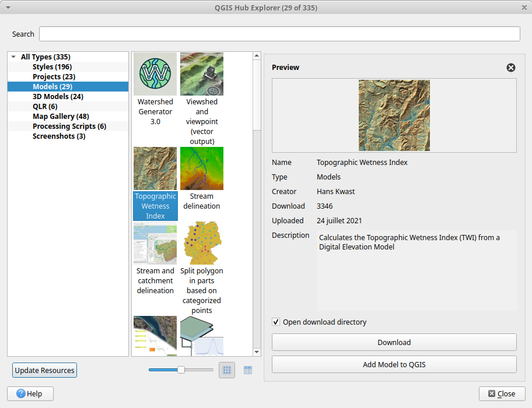This screenshot has height=408, width=532.
Task: Select the Viewshed and viewpoint model
Action: (x=201, y=74)
